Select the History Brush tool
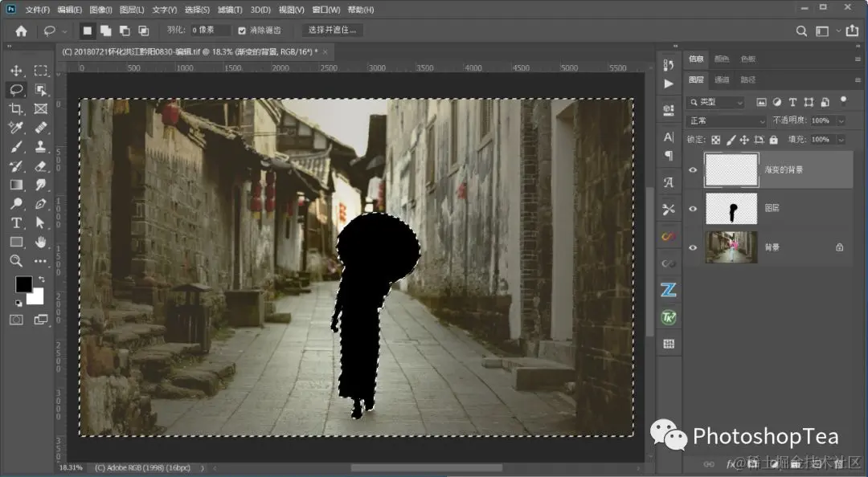Viewport: 868px width, 477px height. pyautogui.click(x=16, y=166)
